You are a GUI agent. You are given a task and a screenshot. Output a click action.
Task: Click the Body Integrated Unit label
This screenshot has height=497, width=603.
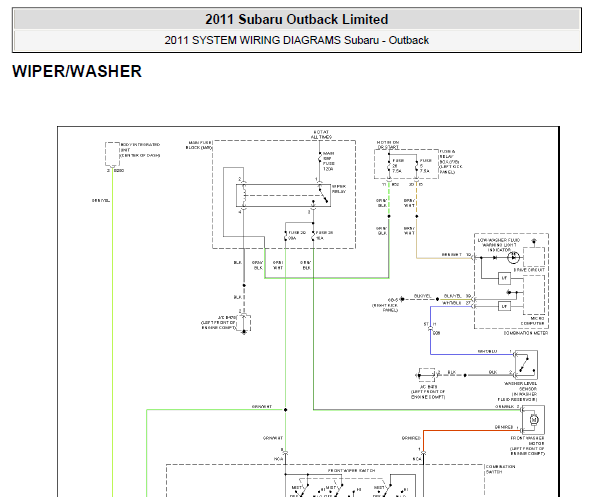[140, 150]
